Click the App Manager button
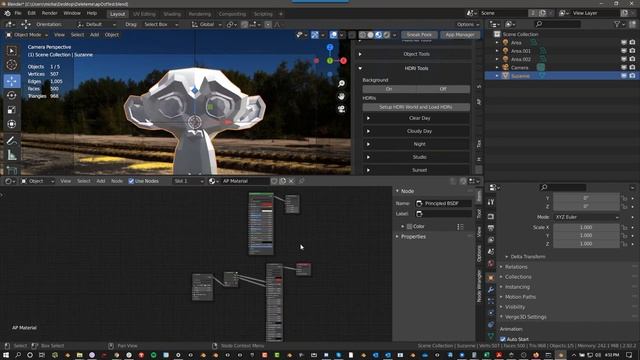Viewport: 640px width, 360px height. click(460, 35)
